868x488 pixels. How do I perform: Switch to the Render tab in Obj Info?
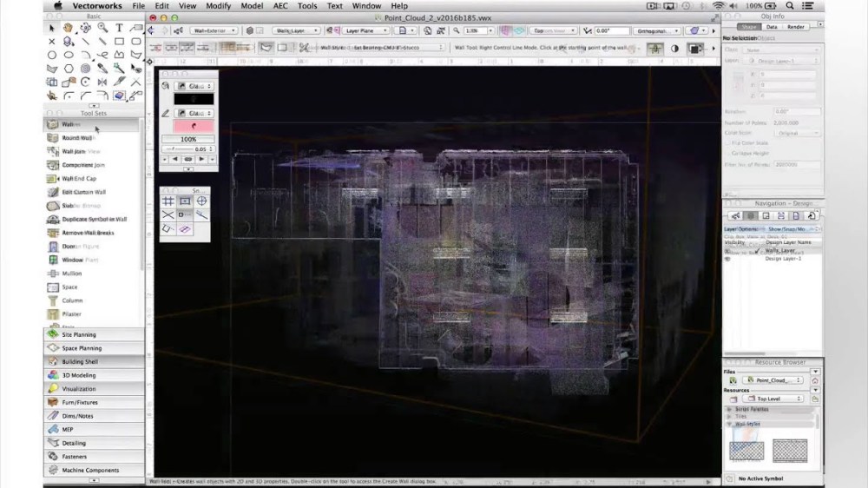coord(793,27)
